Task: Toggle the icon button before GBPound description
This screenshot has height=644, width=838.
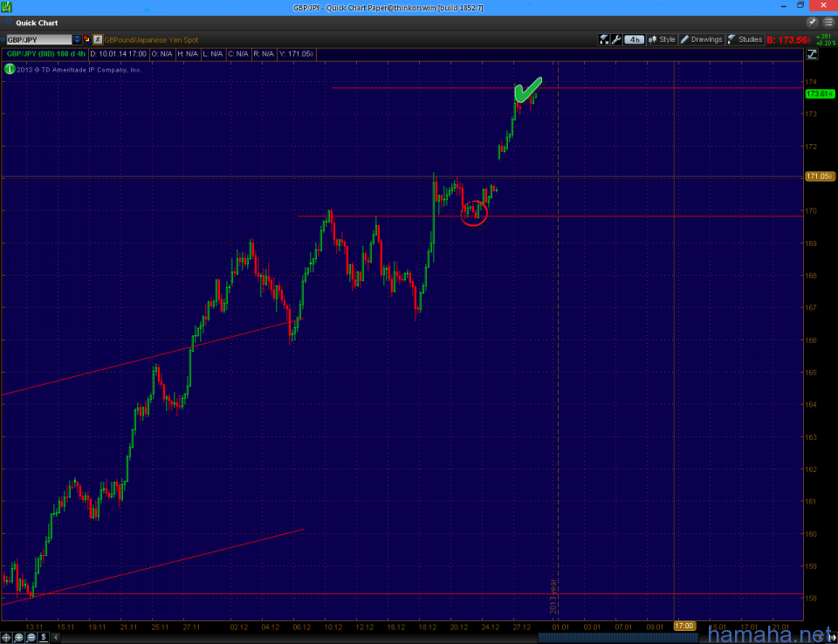Action: [x=99, y=39]
